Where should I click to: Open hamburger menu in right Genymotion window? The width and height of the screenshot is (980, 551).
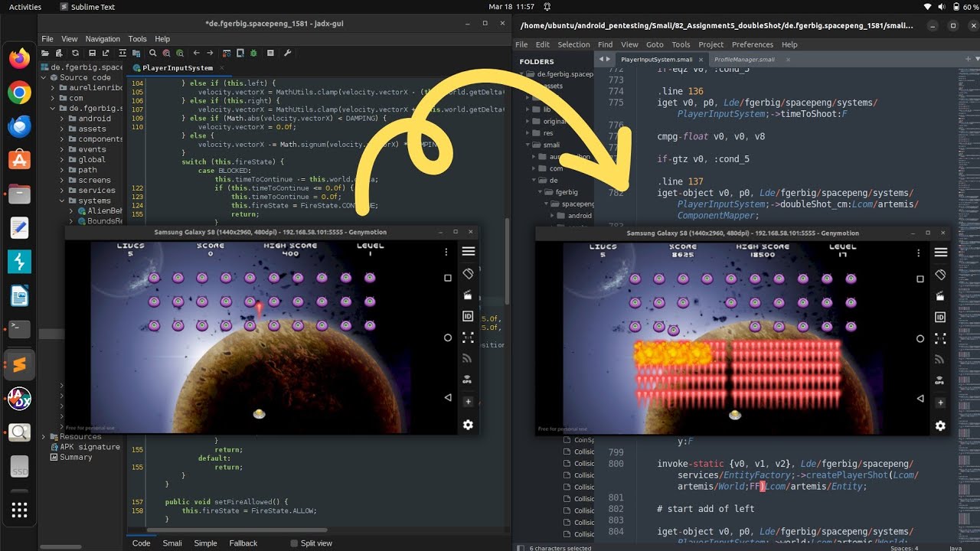941,252
